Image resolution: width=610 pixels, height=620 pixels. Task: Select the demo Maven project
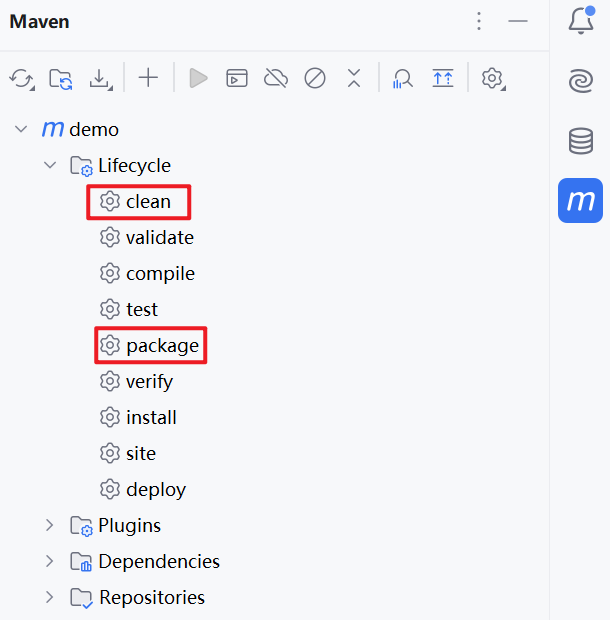(x=80, y=129)
